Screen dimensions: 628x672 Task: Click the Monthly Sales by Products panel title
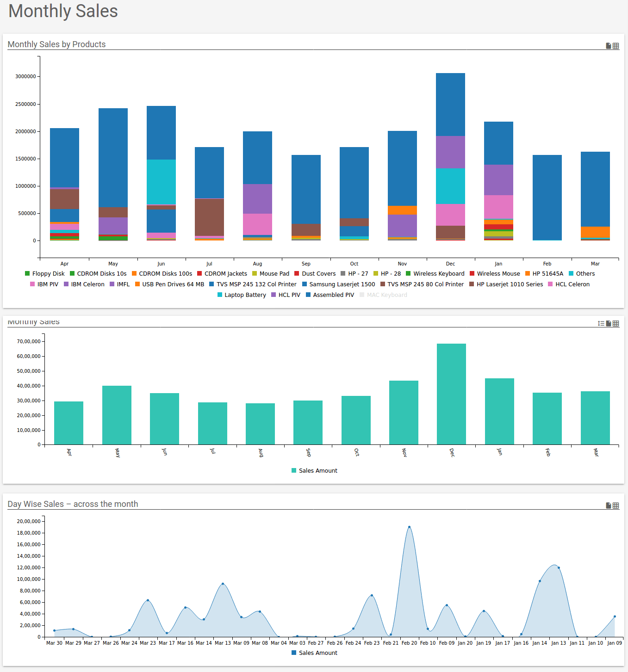coord(56,44)
